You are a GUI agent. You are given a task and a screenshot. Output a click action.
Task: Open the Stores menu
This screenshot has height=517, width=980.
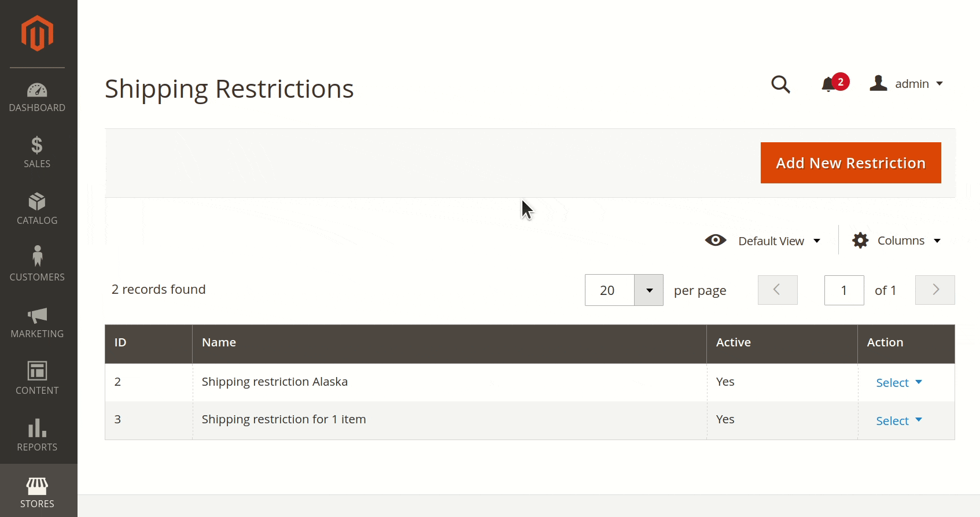click(x=37, y=490)
